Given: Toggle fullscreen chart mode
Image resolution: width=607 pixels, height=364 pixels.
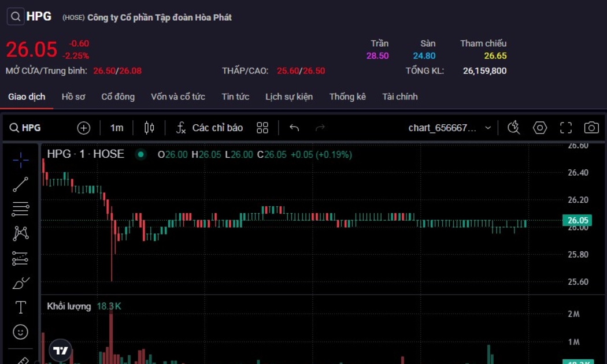Looking at the screenshot, I should pos(566,128).
